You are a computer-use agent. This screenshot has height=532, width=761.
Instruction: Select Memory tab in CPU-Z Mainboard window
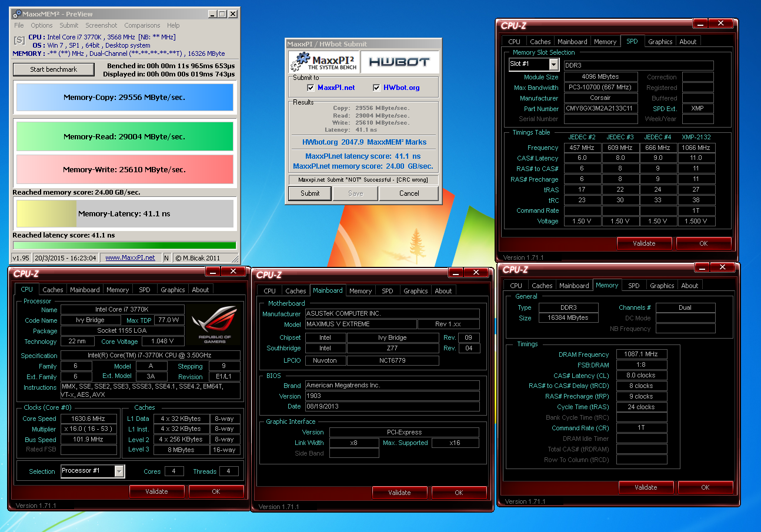361,291
